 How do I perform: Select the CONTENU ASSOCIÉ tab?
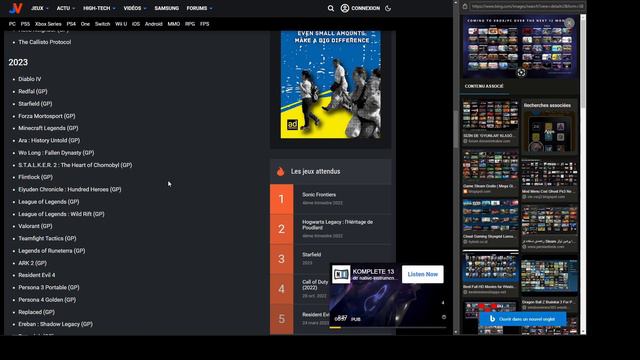[484, 86]
